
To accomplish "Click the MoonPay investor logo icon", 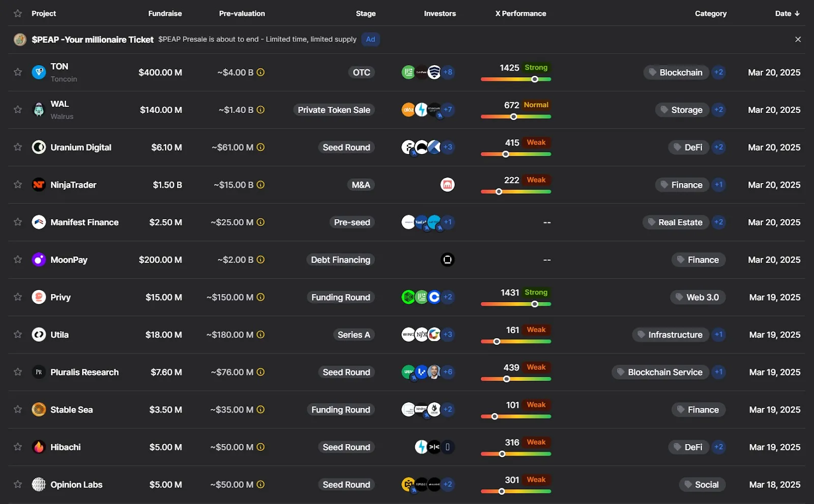I will point(447,260).
